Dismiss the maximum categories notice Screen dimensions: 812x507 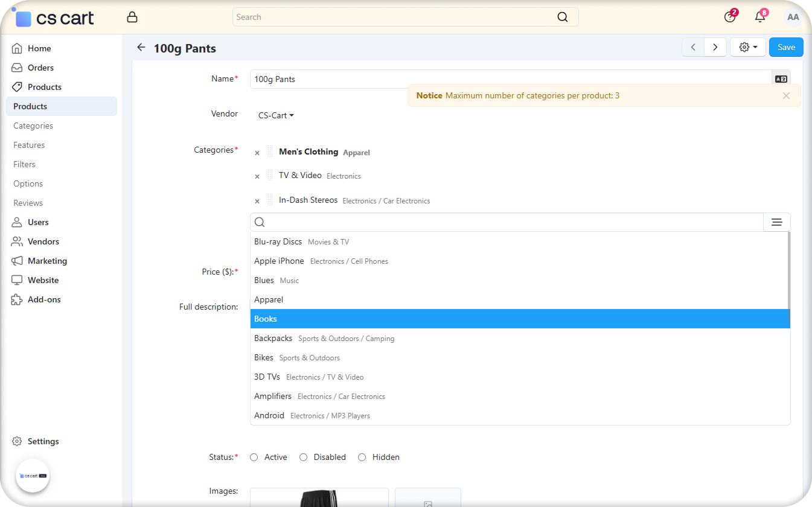tap(785, 95)
